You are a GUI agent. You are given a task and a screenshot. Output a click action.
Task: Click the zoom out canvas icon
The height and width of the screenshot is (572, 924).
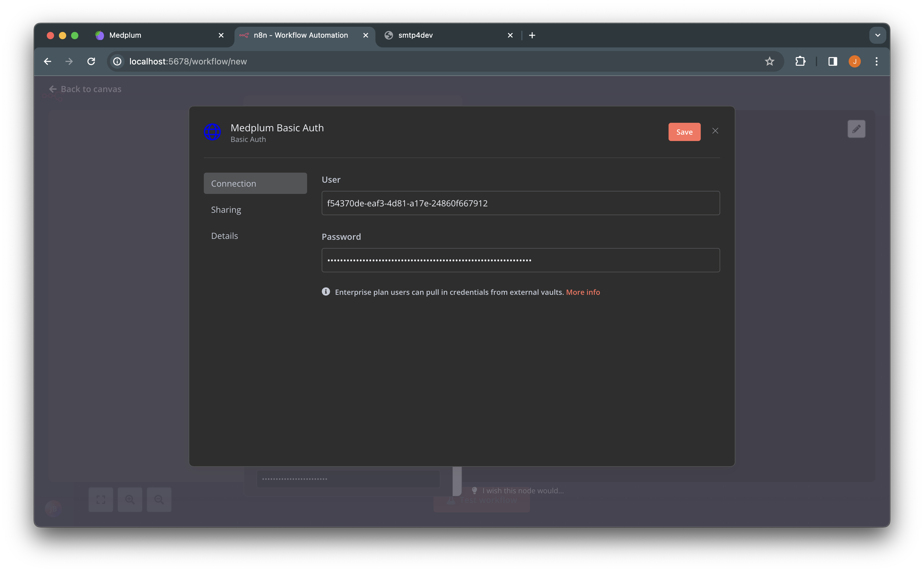[x=159, y=500]
